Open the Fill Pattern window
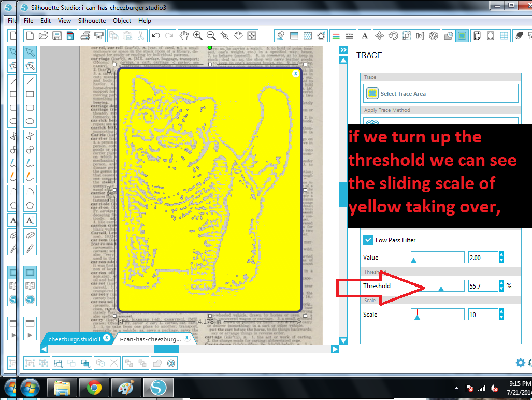The width and height of the screenshot is (532, 400). tap(308, 36)
